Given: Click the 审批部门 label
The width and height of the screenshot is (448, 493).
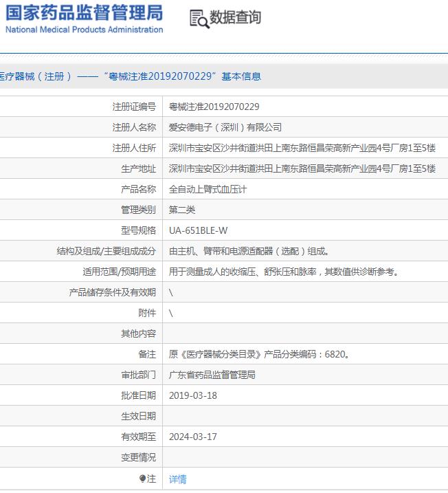Looking at the screenshot, I should (139, 375).
